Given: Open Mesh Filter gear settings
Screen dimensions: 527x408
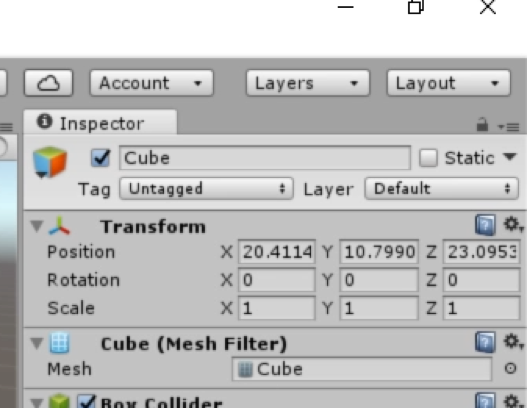Looking at the screenshot, I should click(x=513, y=342).
